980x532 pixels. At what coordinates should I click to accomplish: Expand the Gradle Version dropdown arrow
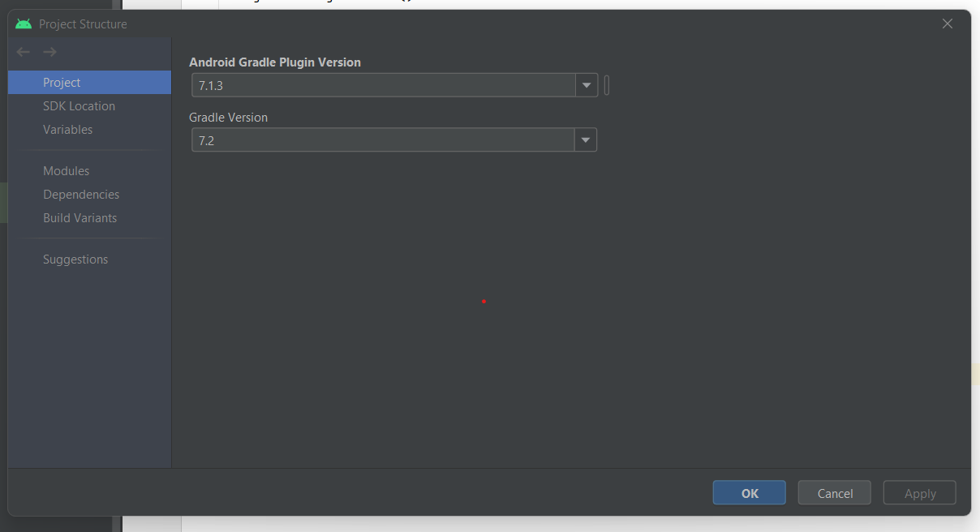pos(586,140)
